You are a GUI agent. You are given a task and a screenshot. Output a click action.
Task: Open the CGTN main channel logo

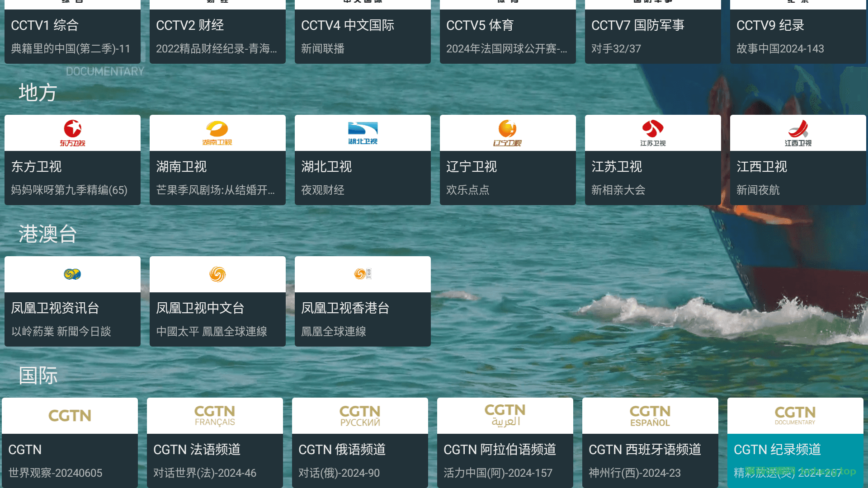click(x=70, y=416)
